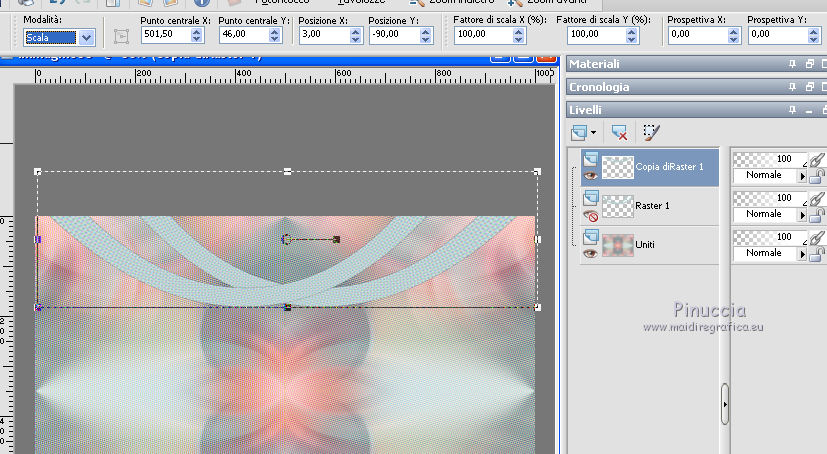This screenshot has height=454, width=827.
Task: Toggle the Copia diRaster 1 layer link
Action: coord(816,159)
